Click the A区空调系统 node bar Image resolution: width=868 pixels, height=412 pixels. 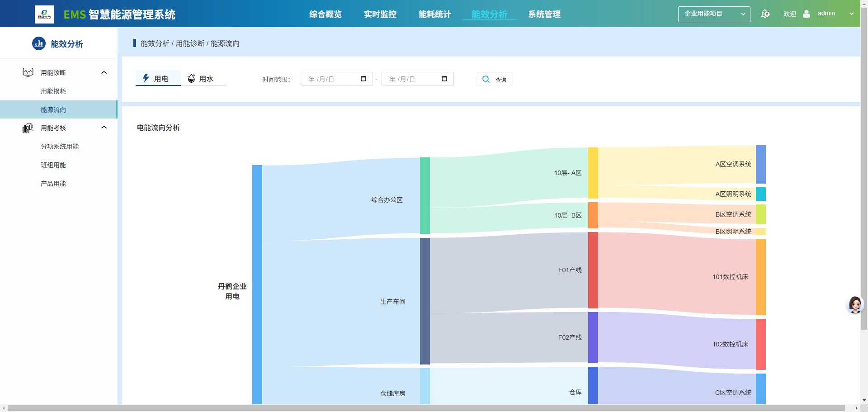pyautogui.click(x=761, y=164)
